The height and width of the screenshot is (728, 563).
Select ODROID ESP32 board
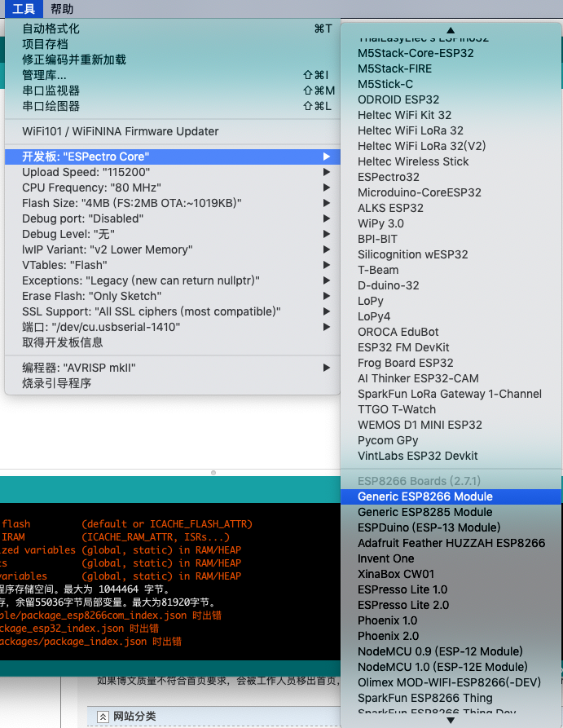pyautogui.click(x=451, y=99)
